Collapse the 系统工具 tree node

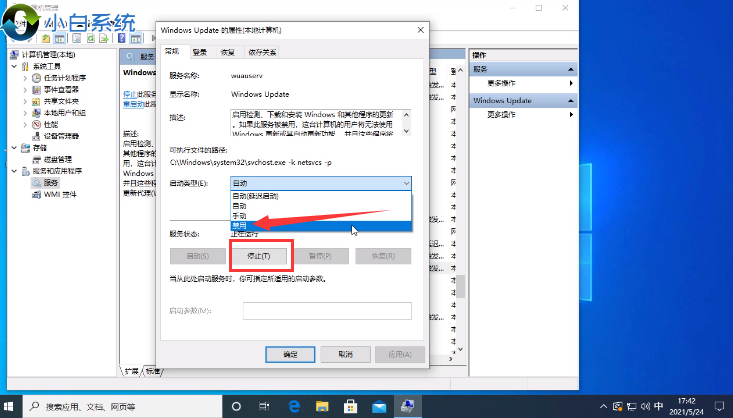tap(14, 66)
